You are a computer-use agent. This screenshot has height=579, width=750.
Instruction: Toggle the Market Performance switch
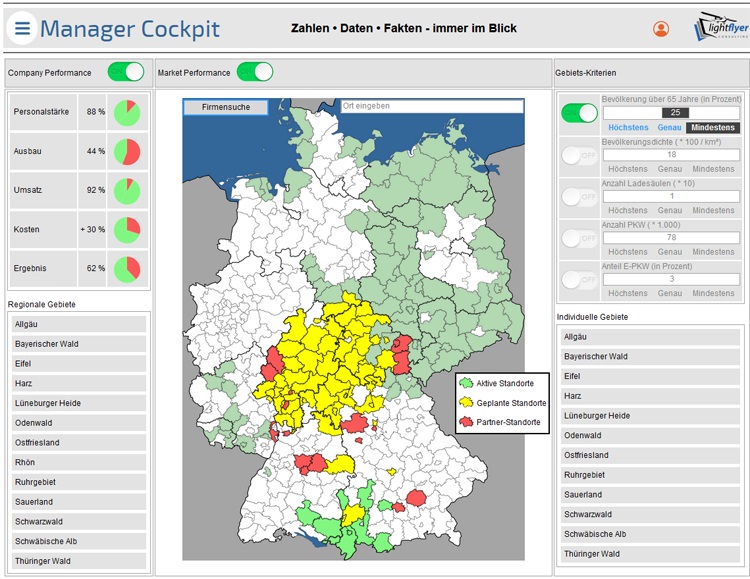(255, 72)
